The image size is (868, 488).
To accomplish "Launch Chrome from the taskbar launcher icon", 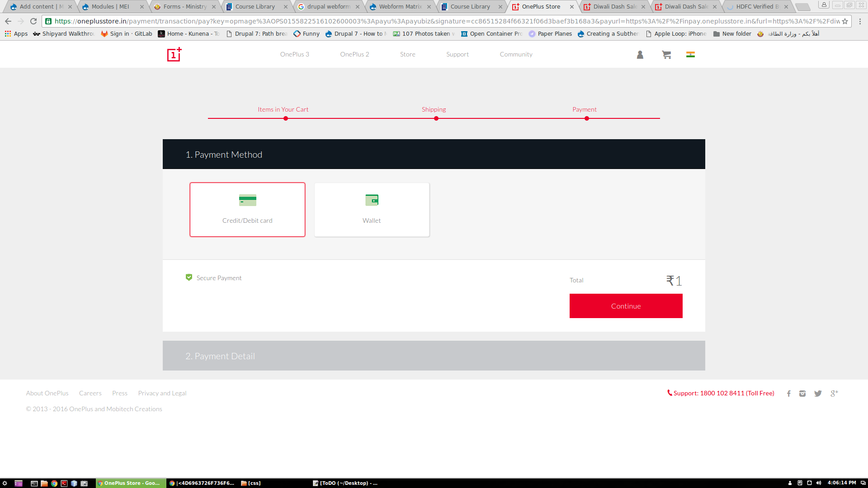I will [54, 483].
